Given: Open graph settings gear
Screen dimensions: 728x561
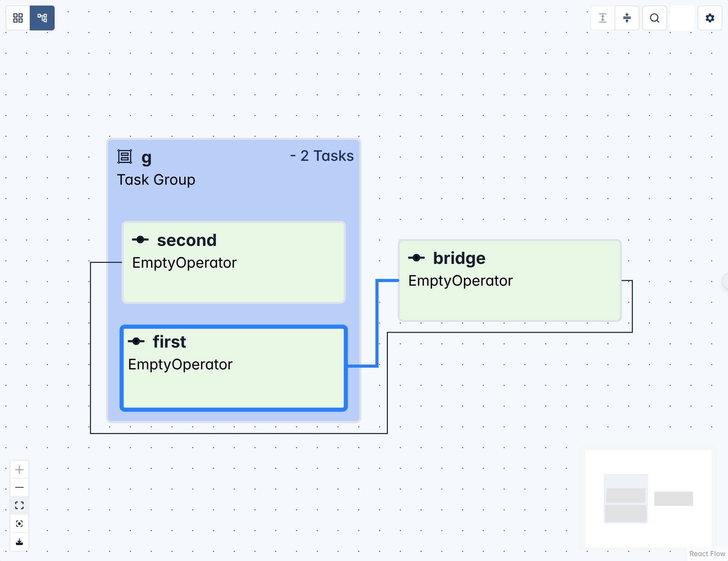Looking at the screenshot, I should point(710,18).
